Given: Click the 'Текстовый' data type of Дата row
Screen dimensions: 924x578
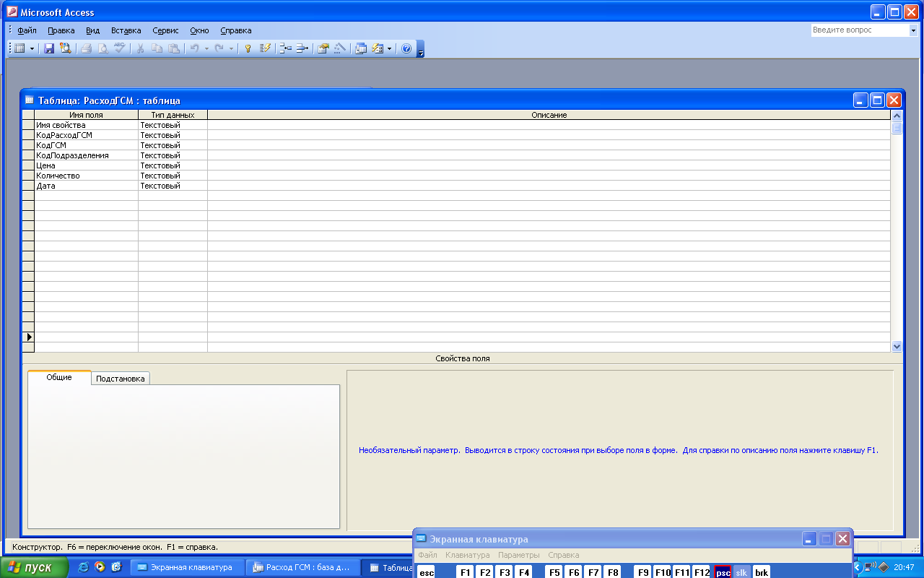Looking at the screenshot, I should (x=173, y=186).
